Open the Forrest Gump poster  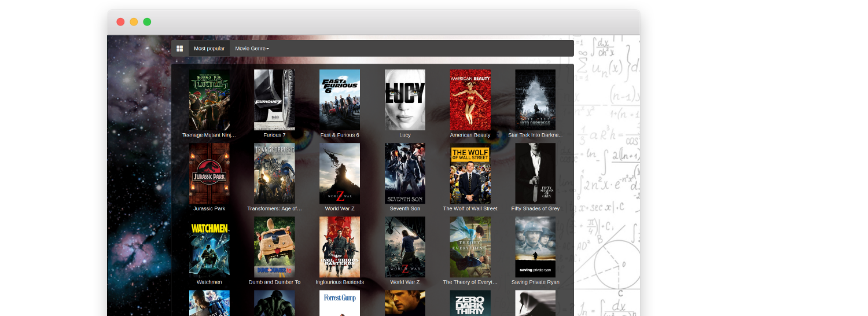[x=340, y=303]
